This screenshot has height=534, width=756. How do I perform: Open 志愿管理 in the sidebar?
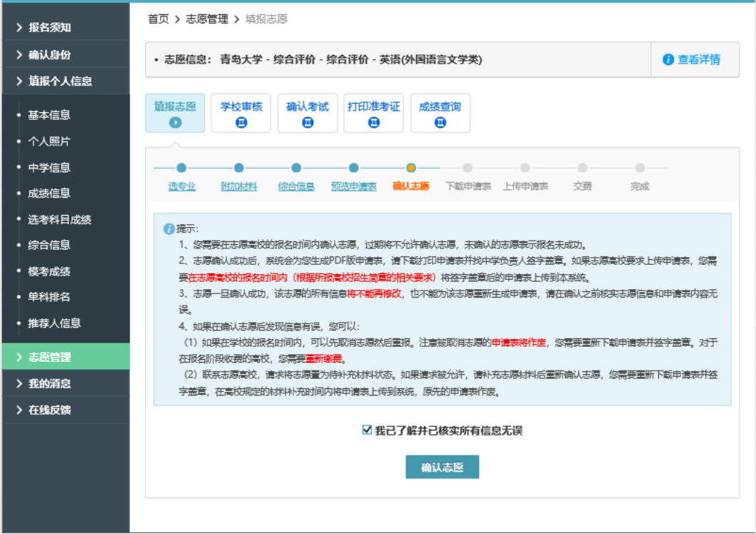(x=49, y=357)
